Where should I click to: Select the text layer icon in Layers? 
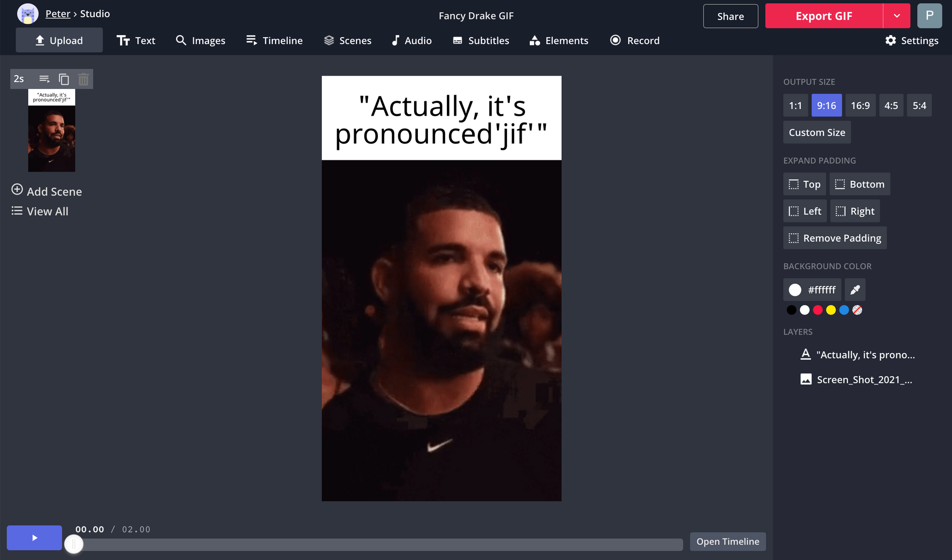click(805, 354)
